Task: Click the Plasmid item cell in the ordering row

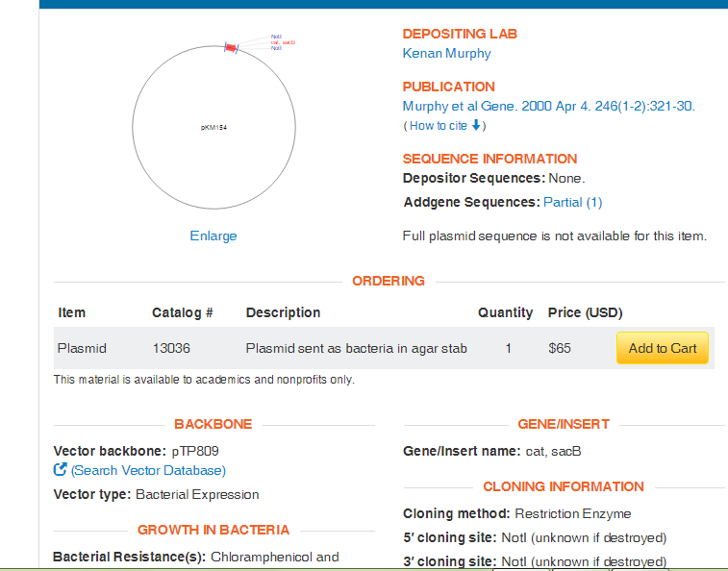Action: pyautogui.click(x=82, y=348)
